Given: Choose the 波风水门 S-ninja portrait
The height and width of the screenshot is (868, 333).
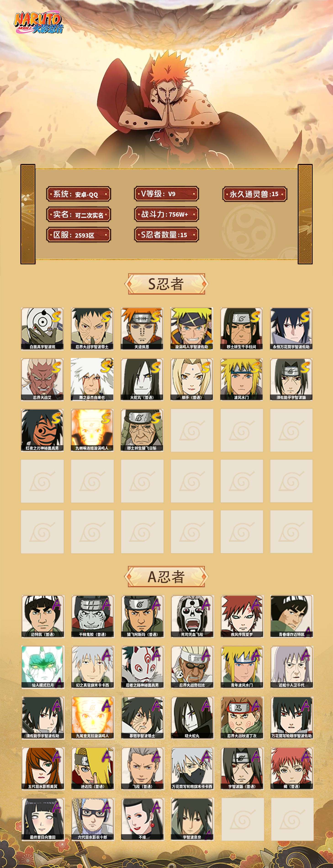Looking at the screenshot, I should [242, 379].
